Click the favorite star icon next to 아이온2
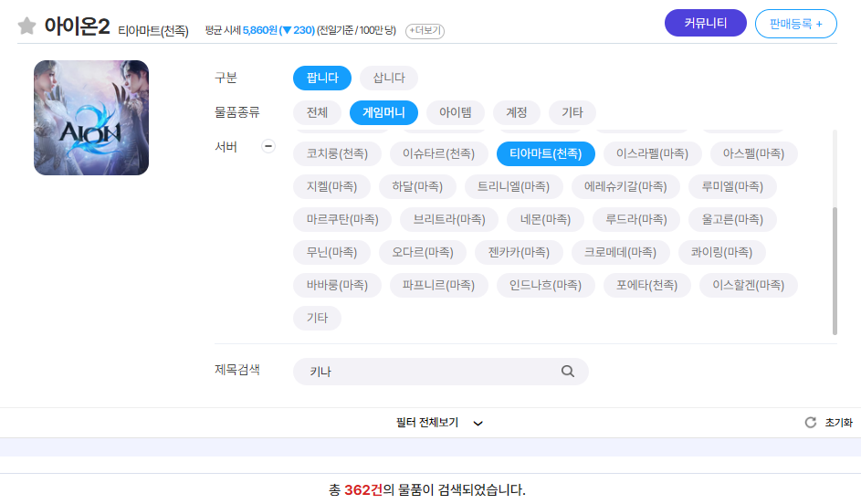 pos(26,26)
